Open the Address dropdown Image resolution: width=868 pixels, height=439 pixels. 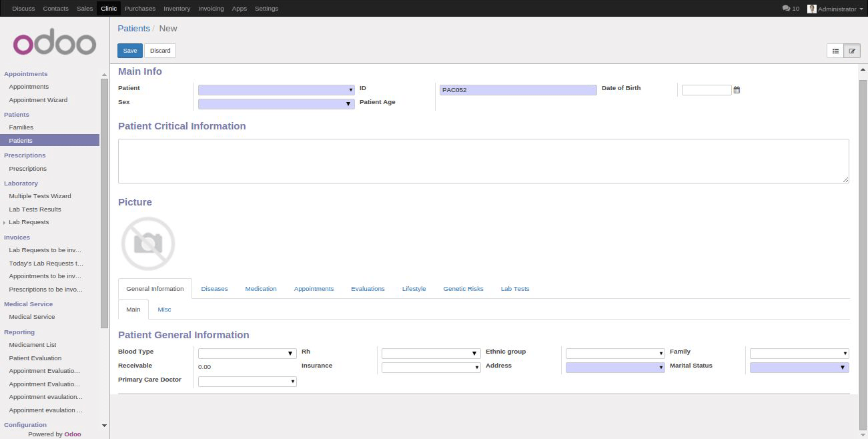[x=615, y=368]
